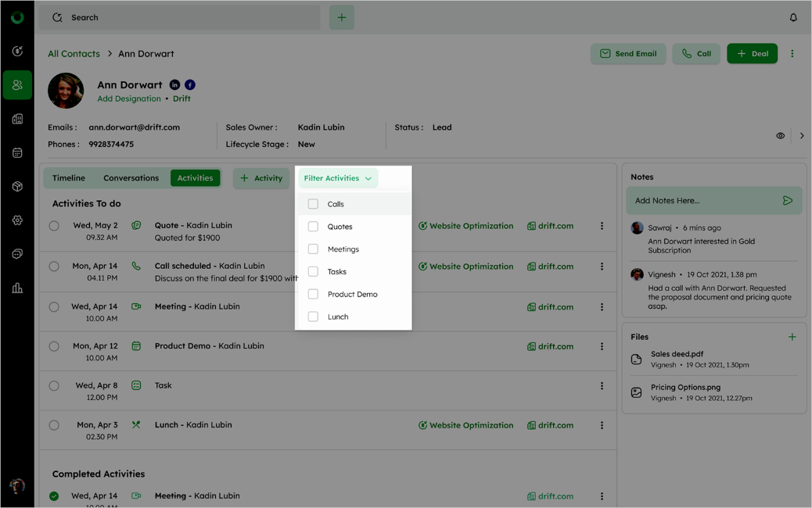Click the add Activity button

click(261, 178)
